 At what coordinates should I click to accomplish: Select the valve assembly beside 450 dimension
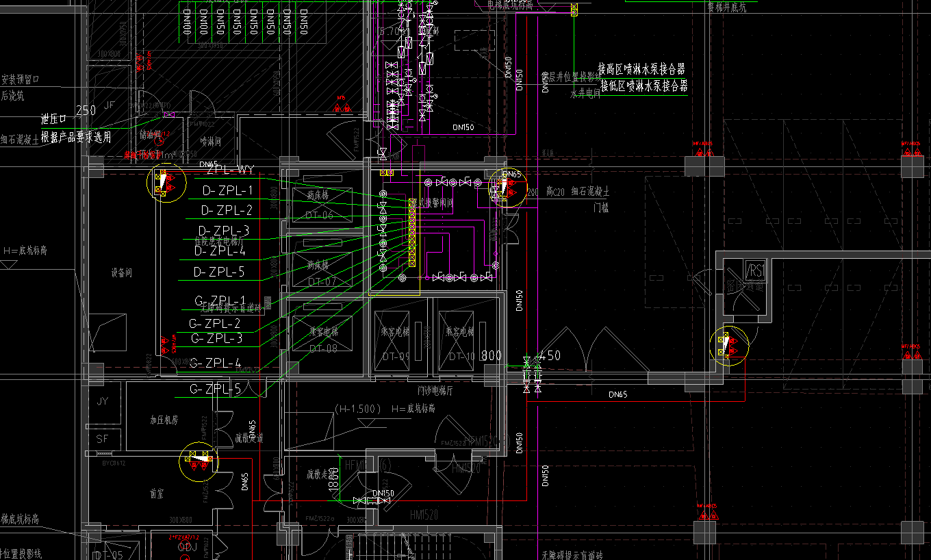(x=532, y=374)
